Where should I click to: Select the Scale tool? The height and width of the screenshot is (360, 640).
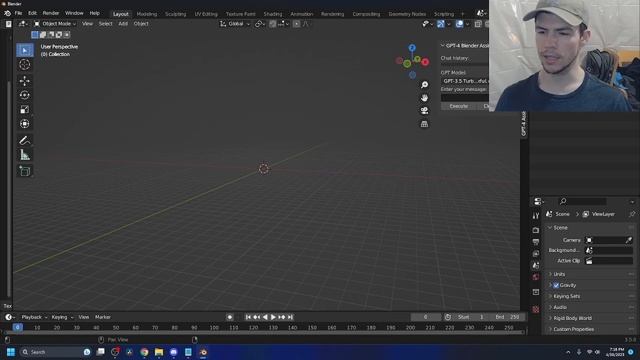[24, 109]
